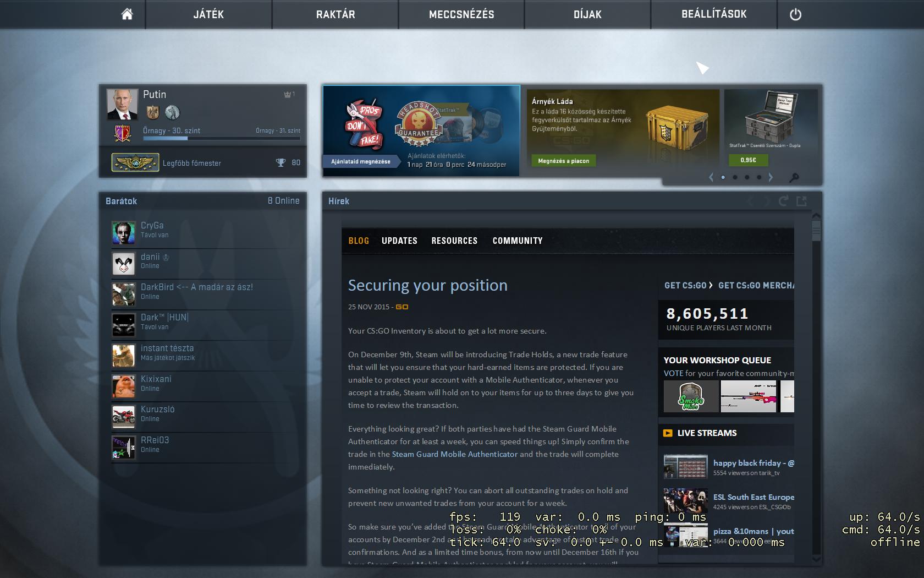Select the first medal next to the avatar
The image size is (924, 578).
click(x=152, y=112)
